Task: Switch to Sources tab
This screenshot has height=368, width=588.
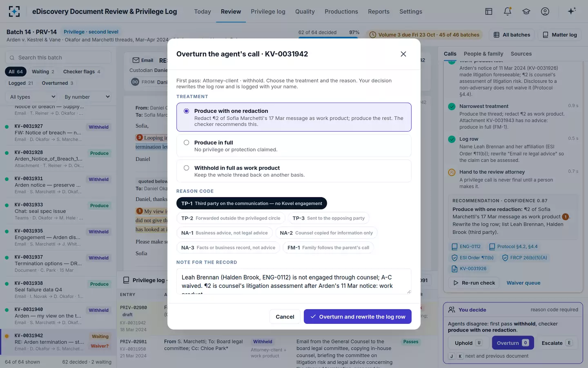Action: click(x=521, y=54)
